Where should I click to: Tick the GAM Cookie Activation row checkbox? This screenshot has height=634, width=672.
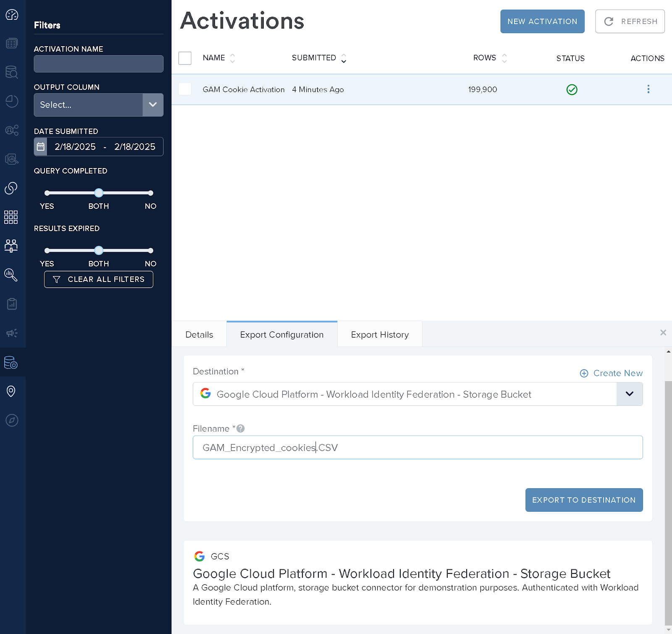[x=185, y=89]
